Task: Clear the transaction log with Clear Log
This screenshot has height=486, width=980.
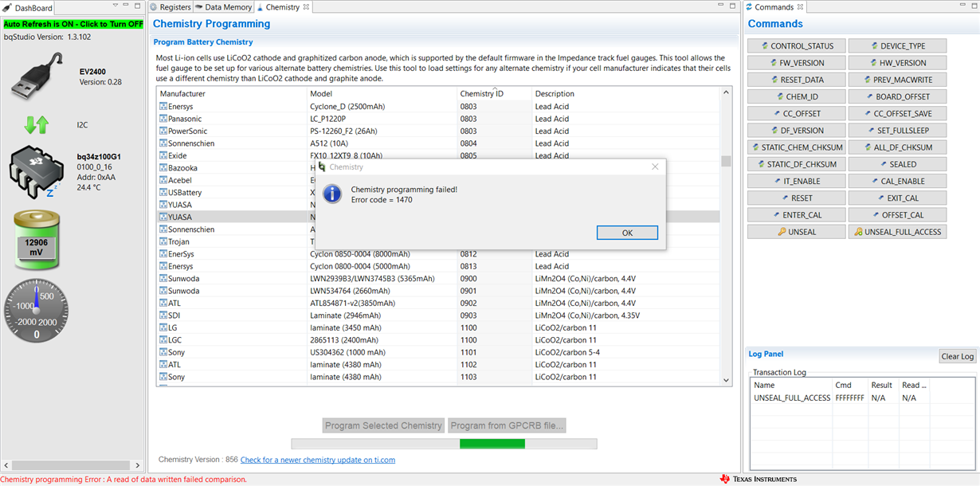Action: pos(957,356)
